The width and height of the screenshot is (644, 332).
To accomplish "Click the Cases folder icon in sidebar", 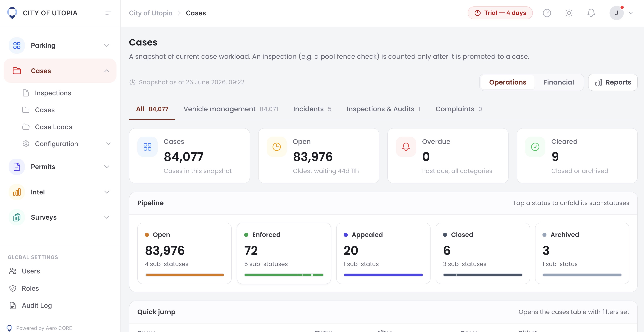I will 17,71.
